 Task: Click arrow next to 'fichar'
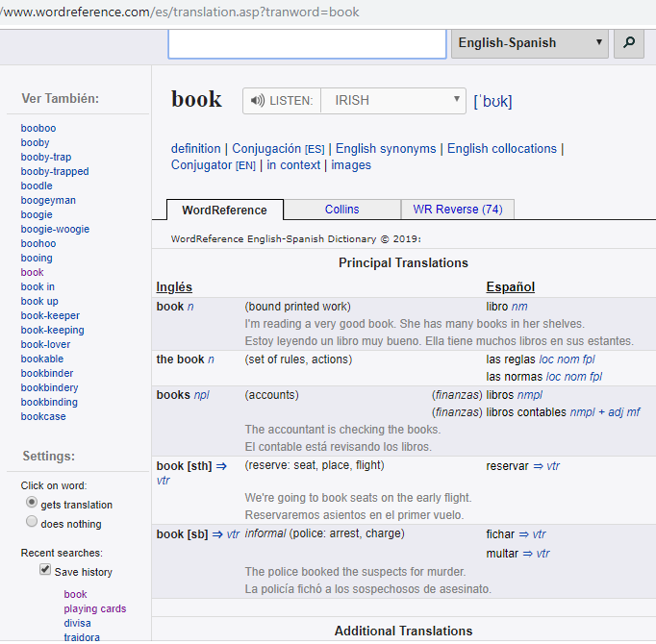(524, 534)
